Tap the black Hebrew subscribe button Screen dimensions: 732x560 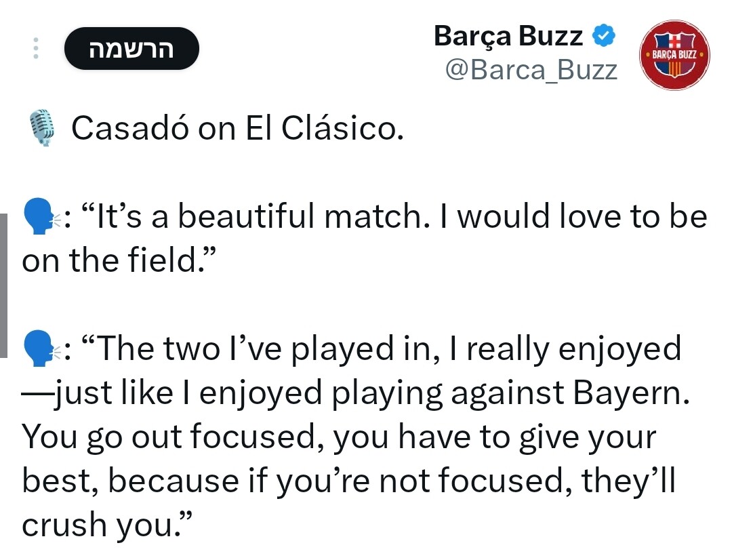click(x=131, y=49)
